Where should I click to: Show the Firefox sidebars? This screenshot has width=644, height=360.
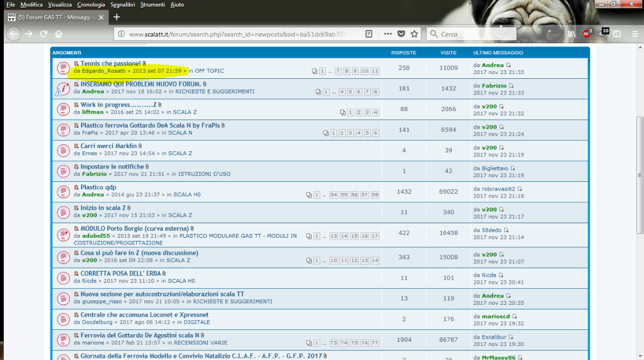[617, 34]
